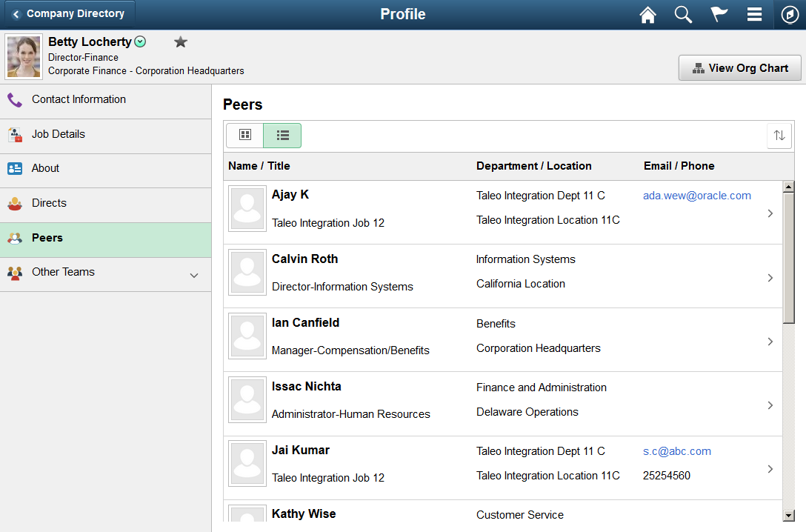This screenshot has height=532, width=806.
Task: Click Director-Information Systems title text
Action: (342, 287)
